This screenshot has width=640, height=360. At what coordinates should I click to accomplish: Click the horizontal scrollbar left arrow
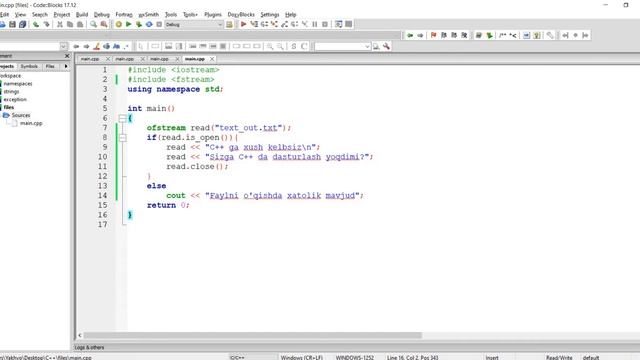point(80,336)
